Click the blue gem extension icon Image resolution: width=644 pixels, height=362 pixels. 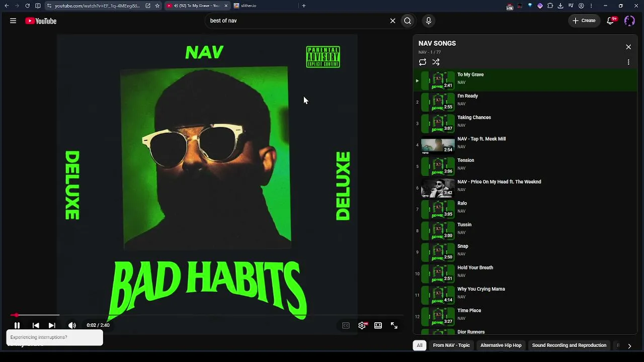point(530,6)
